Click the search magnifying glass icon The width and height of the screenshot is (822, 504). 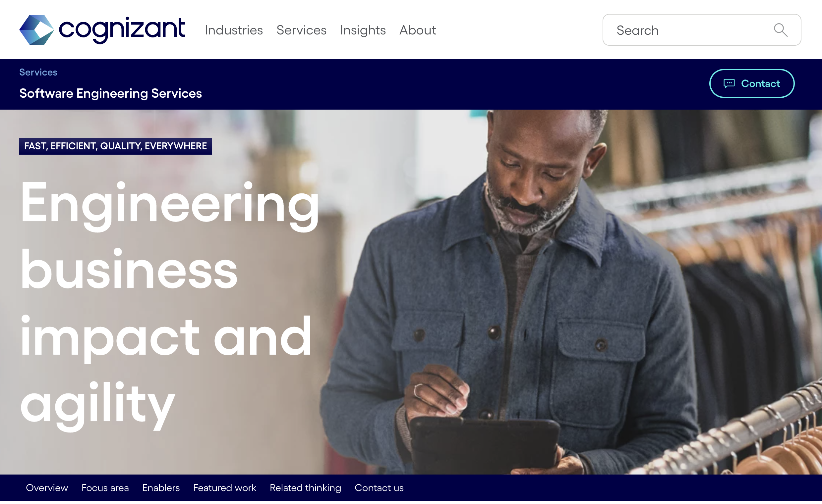(x=781, y=30)
